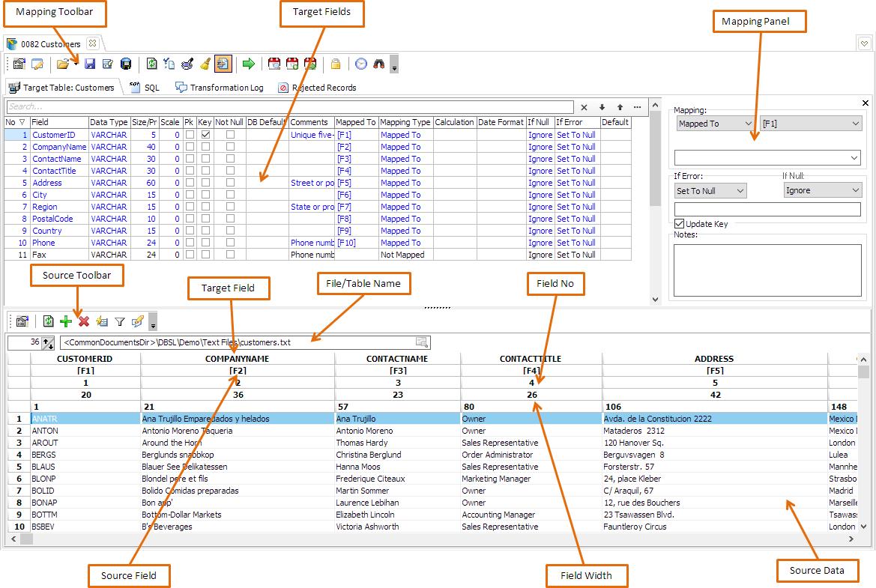The width and height of the screenshot is (876, 588).
Task: Open the [F1] source field dropdown
Action: 811,124
